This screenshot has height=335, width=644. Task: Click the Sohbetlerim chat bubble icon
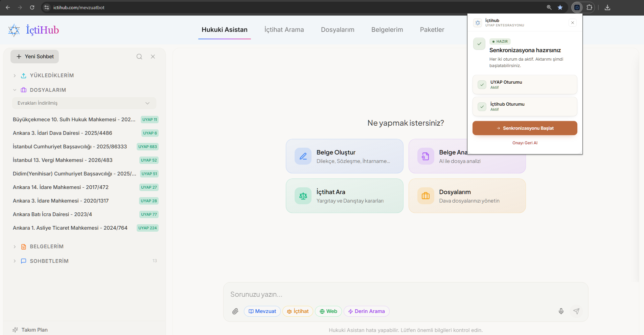[x=24, y=261]
